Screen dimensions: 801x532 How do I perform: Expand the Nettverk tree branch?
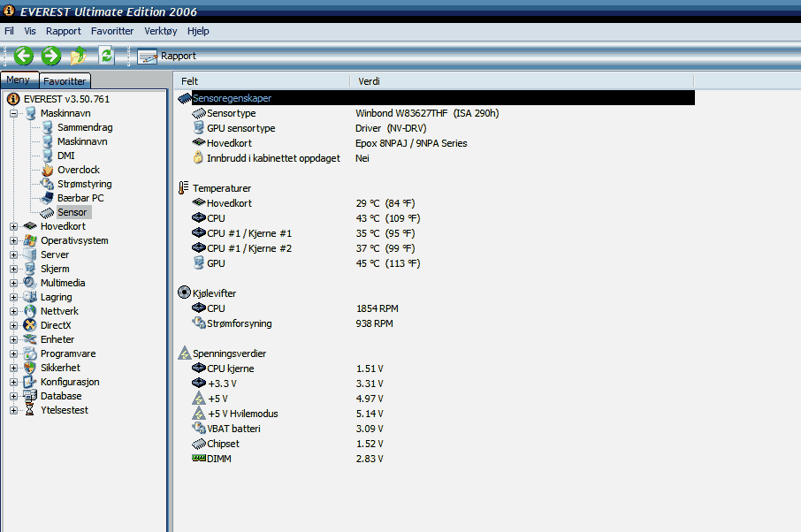[14, 311]
